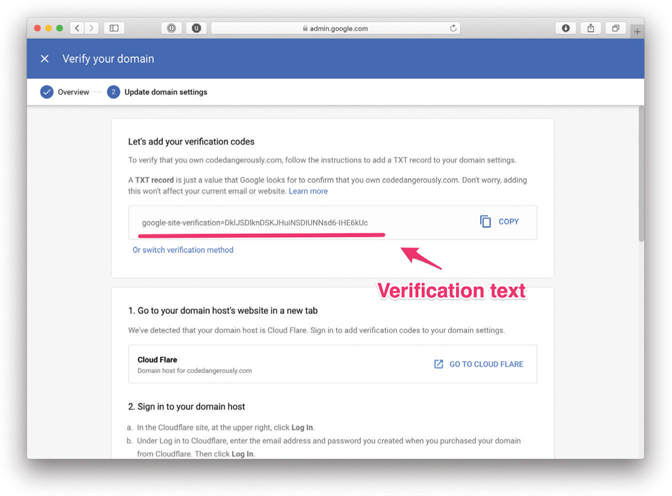Click the Safari back arrow
The height and width of the screenshot is (496, 672).
(x=78, y=28)
